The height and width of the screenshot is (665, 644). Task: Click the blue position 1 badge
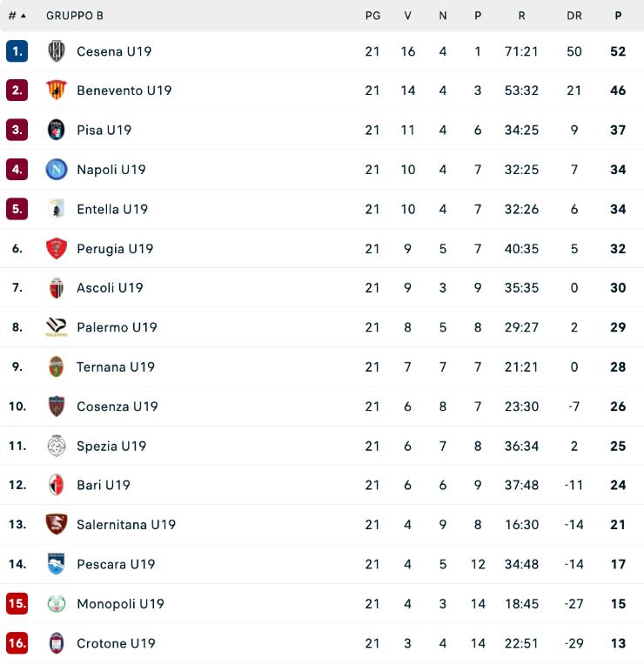click(x=17, y=51)
